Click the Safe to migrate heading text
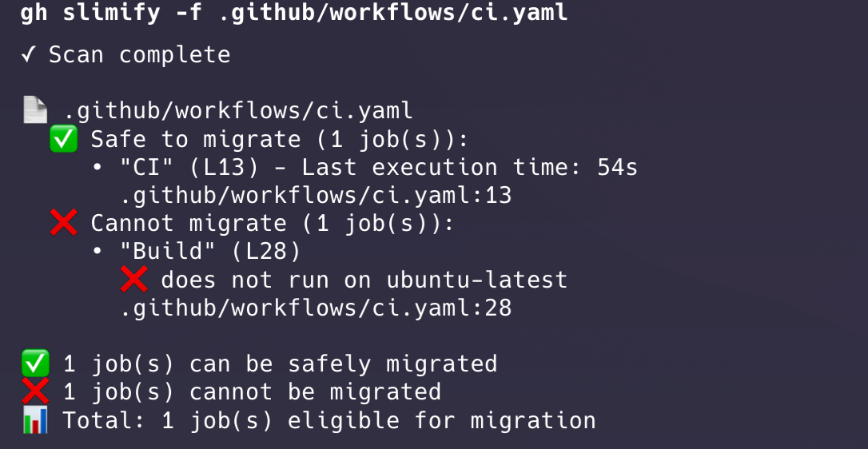 [x=280, y=139]
